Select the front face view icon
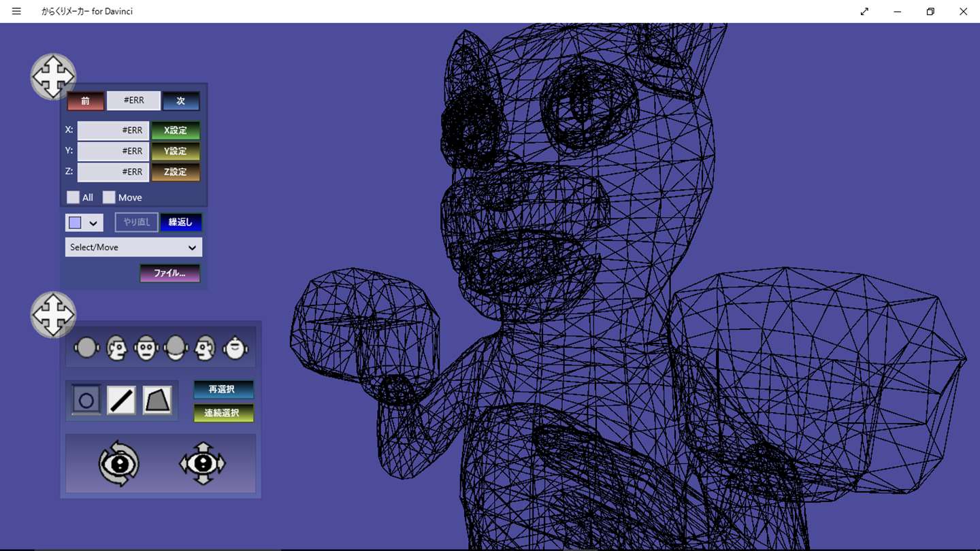This screenshot has width=980, height=551. 146,348
